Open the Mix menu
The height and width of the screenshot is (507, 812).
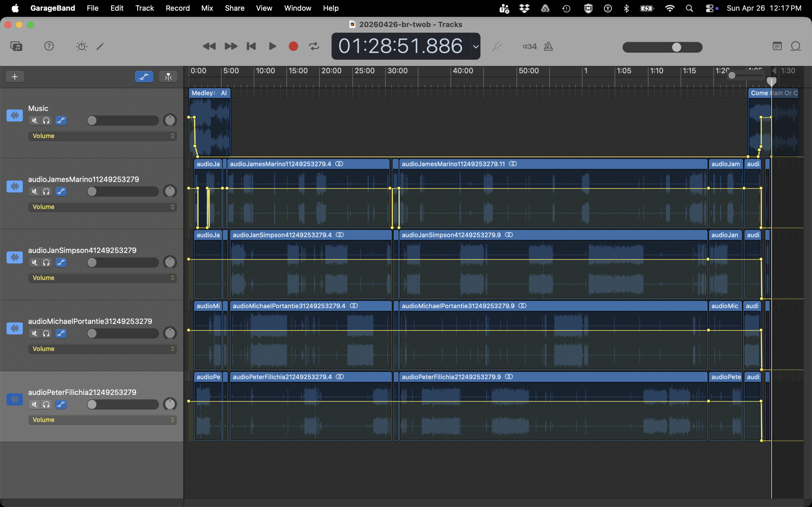point(207,8)
